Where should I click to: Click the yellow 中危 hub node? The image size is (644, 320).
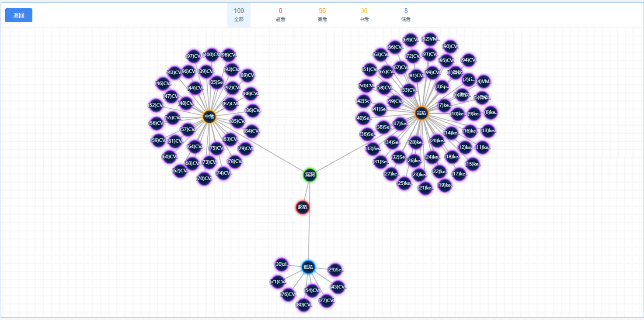[209, 117]
